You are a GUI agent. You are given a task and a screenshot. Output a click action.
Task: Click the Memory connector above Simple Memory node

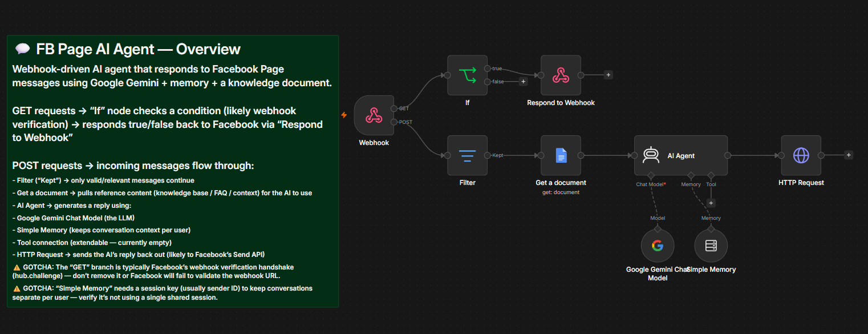pyautogui.click(x=711, y=229)
